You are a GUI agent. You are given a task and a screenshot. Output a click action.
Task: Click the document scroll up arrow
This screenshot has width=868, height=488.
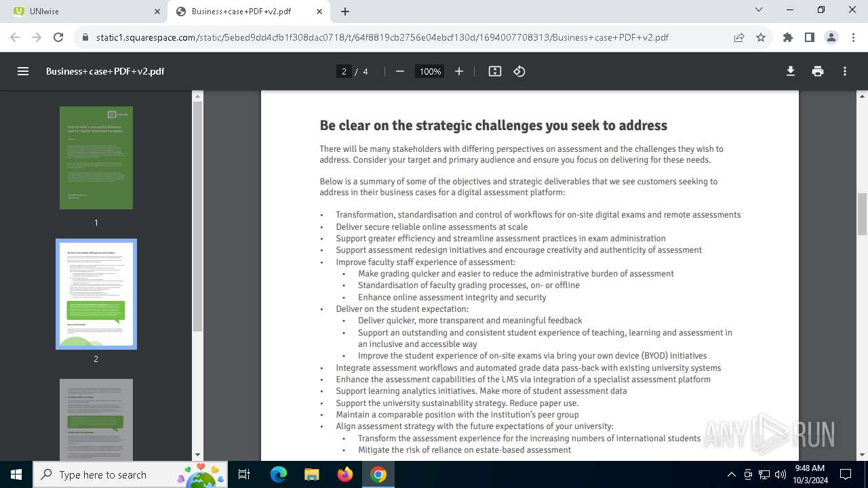click(862, 96)
